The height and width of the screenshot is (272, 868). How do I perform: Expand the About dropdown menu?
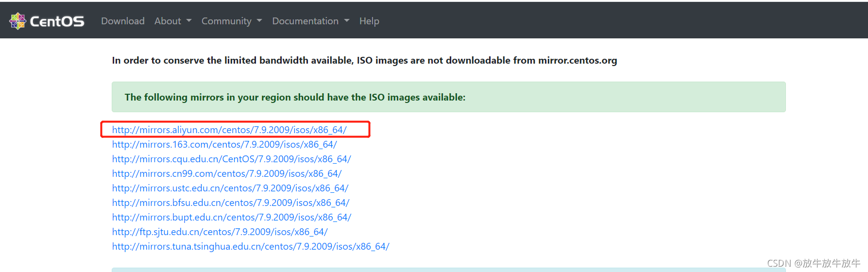click(173, 21)
